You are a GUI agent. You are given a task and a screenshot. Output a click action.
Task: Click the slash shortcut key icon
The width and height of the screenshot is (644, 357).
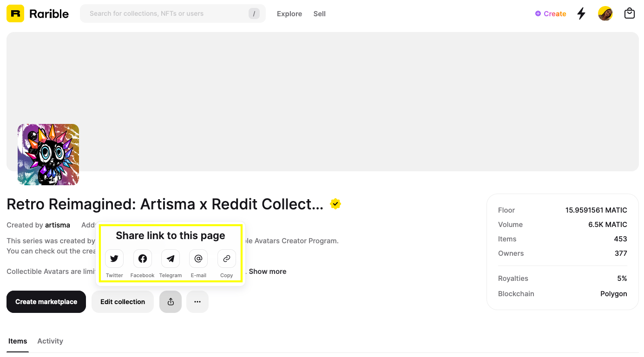[254, 13]
